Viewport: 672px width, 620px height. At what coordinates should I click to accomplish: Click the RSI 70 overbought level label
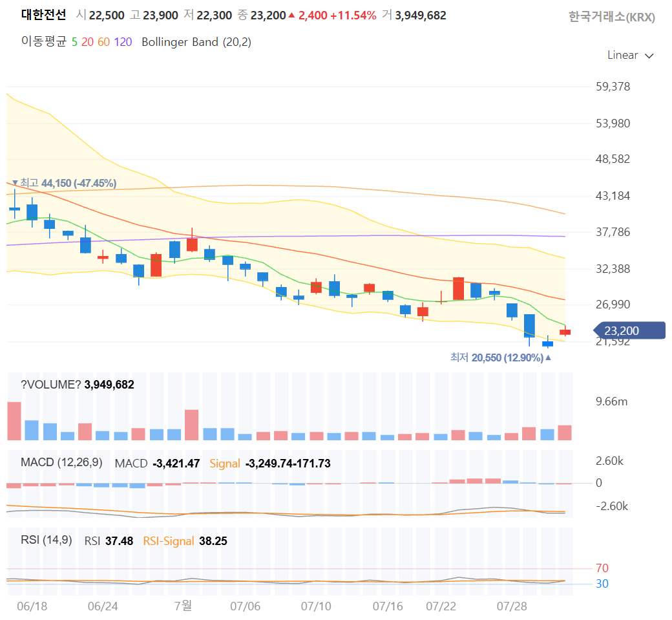click(x=602, y=568)
